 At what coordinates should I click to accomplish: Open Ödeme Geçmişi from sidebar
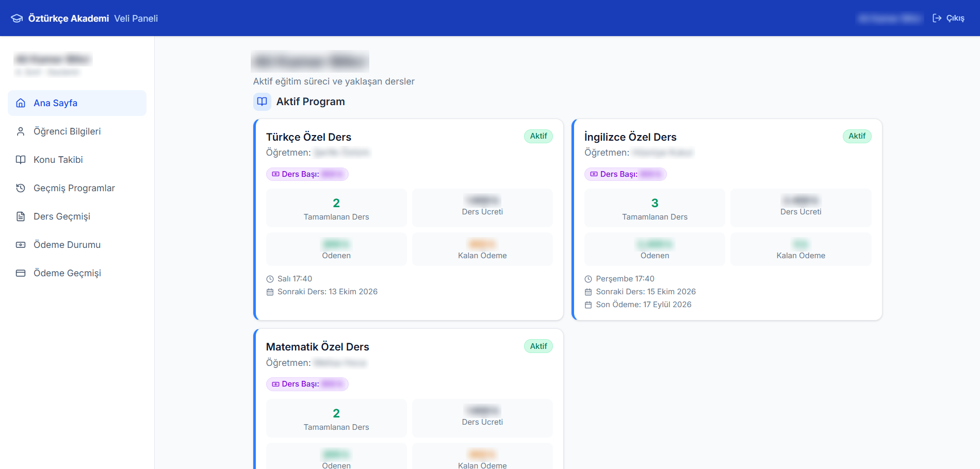pyautogui.click(x=77, y=273)
